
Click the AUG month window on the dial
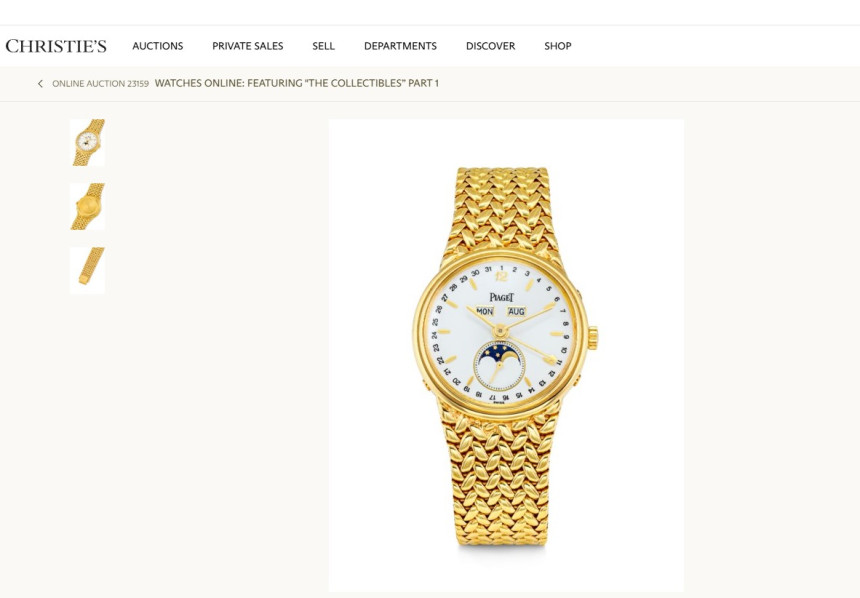(x=516, y=311)
